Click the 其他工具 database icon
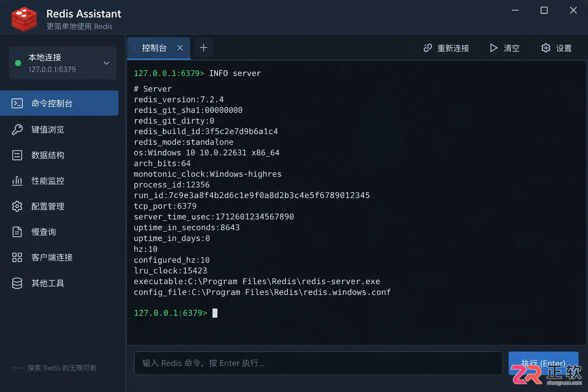Viewport: 588px width, 392px height. click(x=17, y=283)
